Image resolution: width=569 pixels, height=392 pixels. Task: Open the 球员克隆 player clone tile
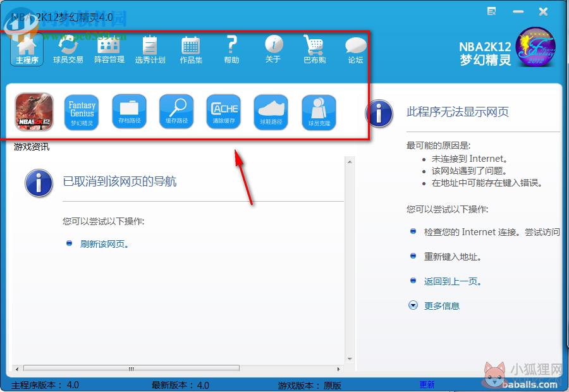tap(319, 112)
